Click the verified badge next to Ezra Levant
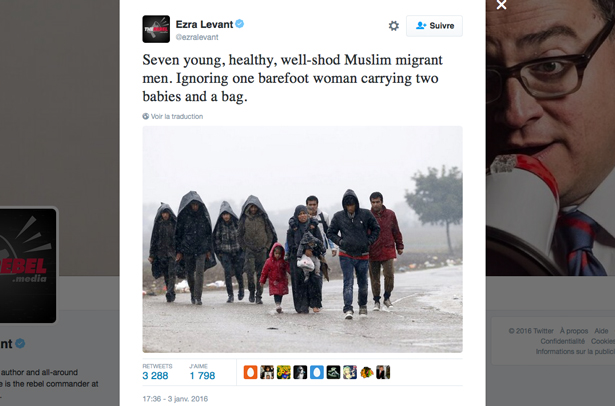 coord(240,24)
